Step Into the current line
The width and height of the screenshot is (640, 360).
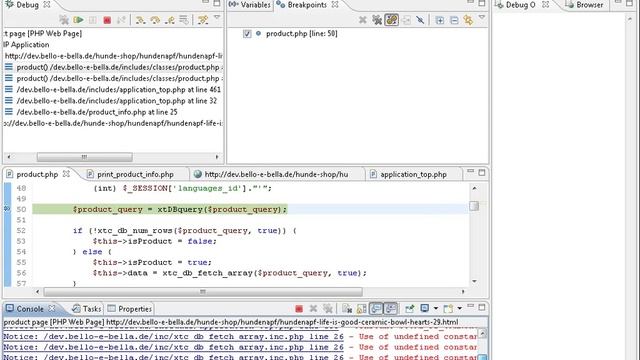pyautogui.click(x=140, y=20)
